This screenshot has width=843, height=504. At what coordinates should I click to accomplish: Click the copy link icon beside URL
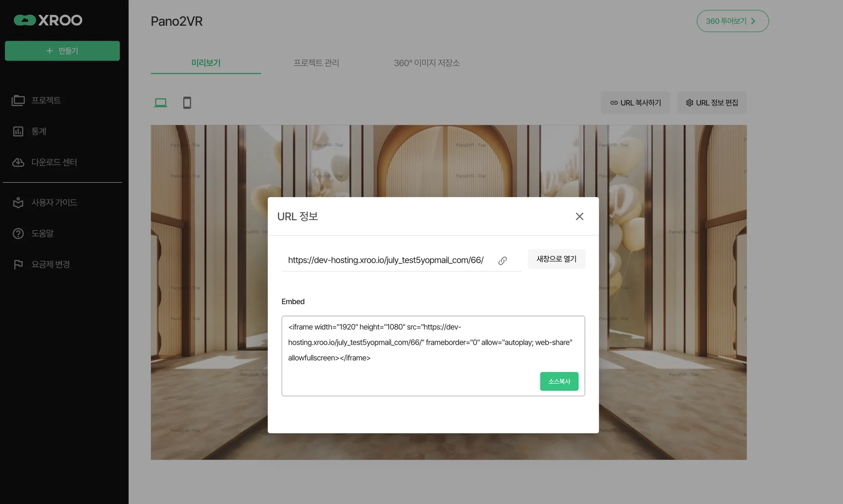502,261
